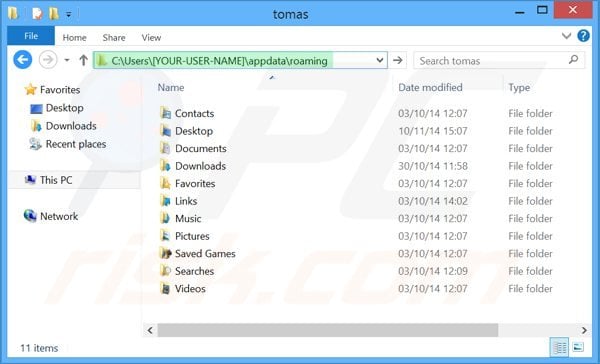Go up one folder level
Screen dimensions: 600x364
(x=83, y=60)
